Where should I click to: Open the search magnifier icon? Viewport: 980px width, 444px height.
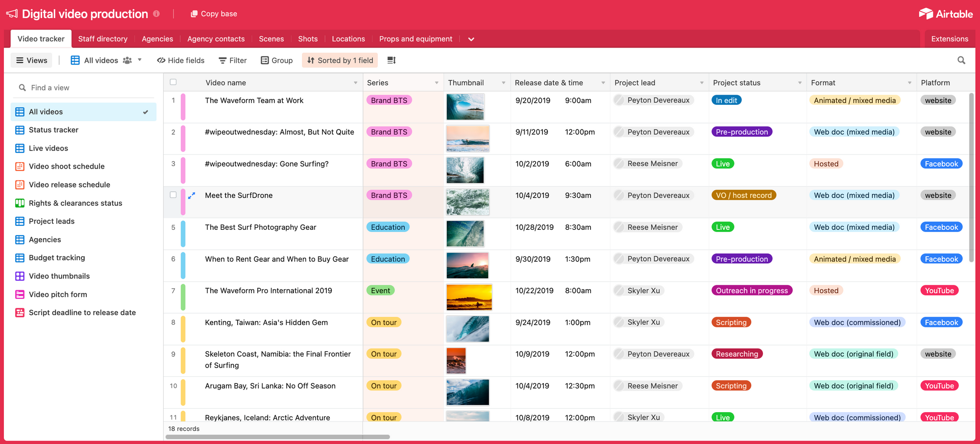pyautogui.click(x=961, y=60)
